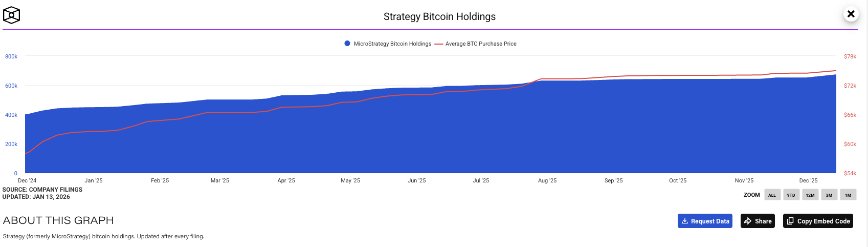Click the 600k y-axis gridline label
This screenshot has height=247, width=868.
pos(11,86)
